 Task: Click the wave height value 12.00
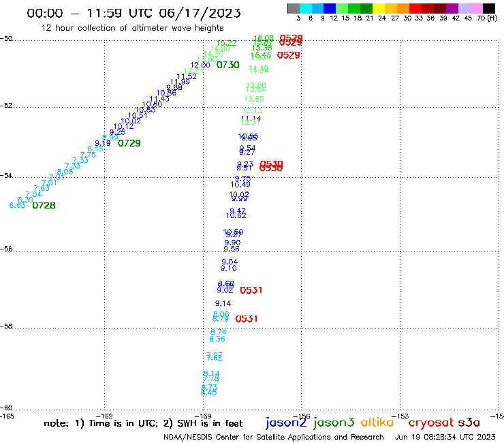200,65
